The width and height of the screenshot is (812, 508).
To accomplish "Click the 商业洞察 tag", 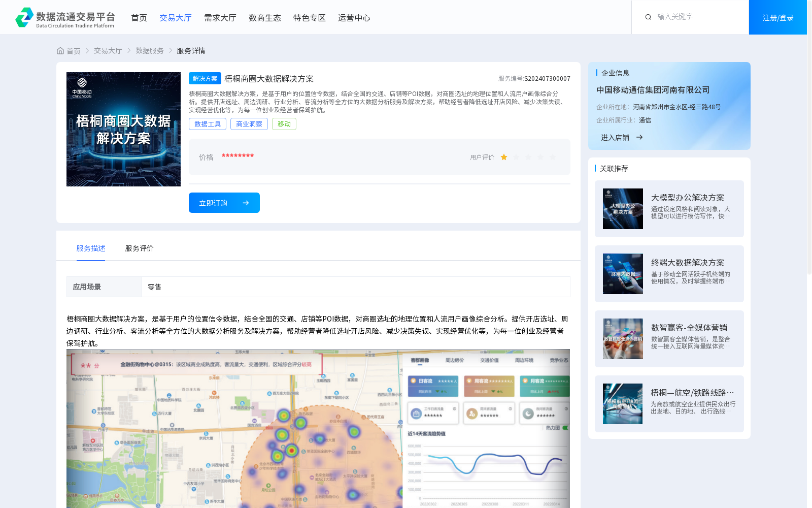I will pyautogui.click(x=249, y=124).
